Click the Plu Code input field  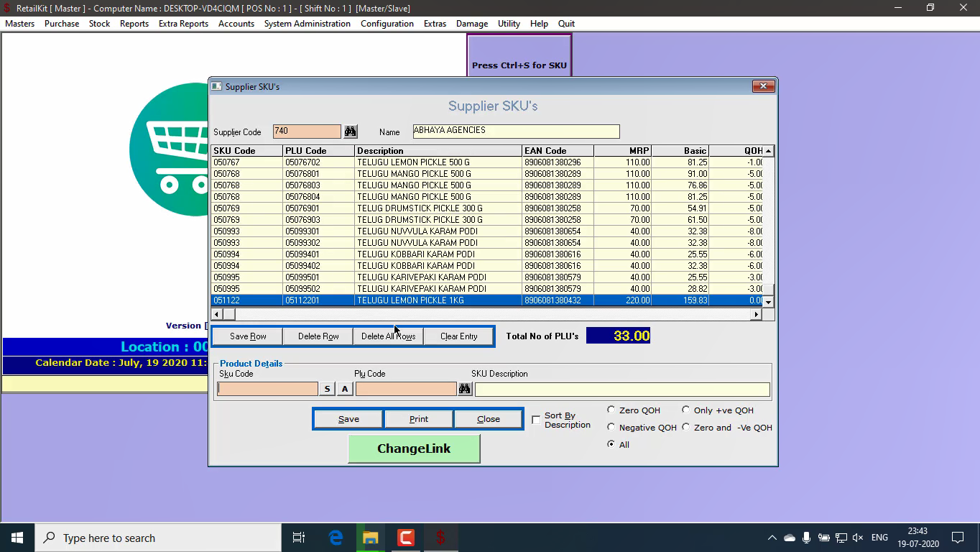(x=406, y=389)
